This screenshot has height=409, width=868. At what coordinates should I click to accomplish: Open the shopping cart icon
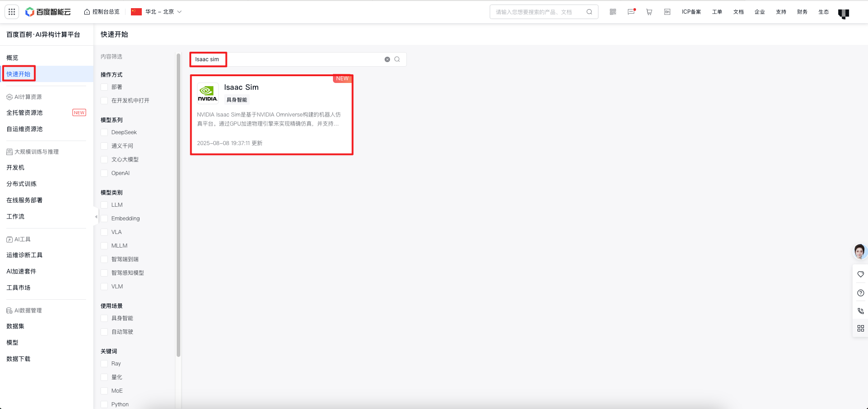tap(649, 12)
